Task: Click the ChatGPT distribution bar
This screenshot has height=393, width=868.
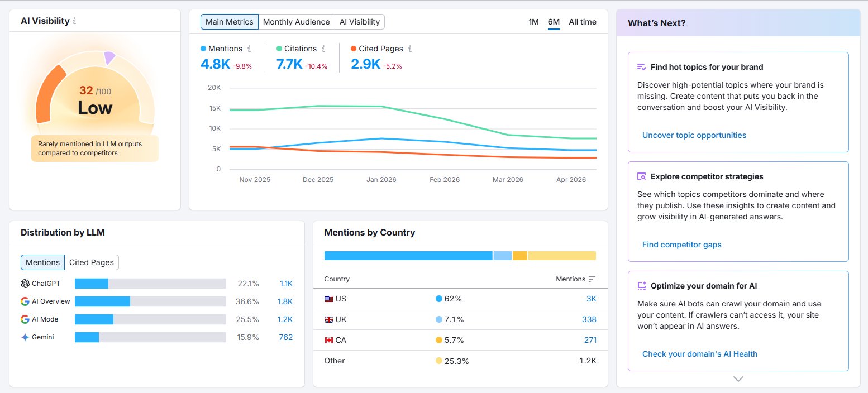Action: coord(150,284)
